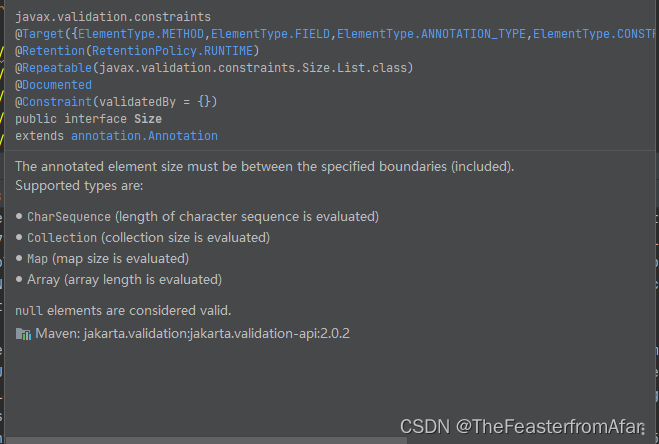This screenshot has height=444, width=659.
Task: Open the RetentionPolicy.RUNTIME link
Action: [x=172, y=51]
